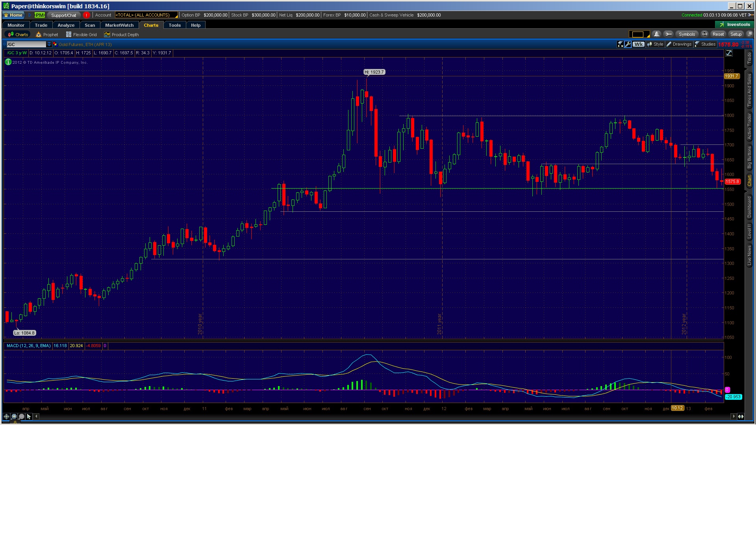The height and width of the screenshot is (540, 756).
Task: Click the wrench settings icon in top toolbar
Action: 668,34
